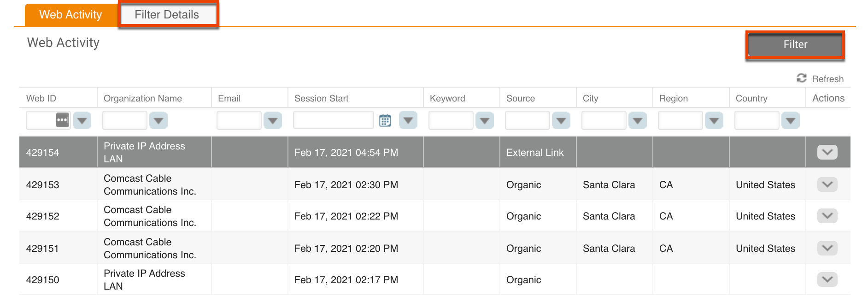
Task: Click the Filter button
Action: pos(795,44)
